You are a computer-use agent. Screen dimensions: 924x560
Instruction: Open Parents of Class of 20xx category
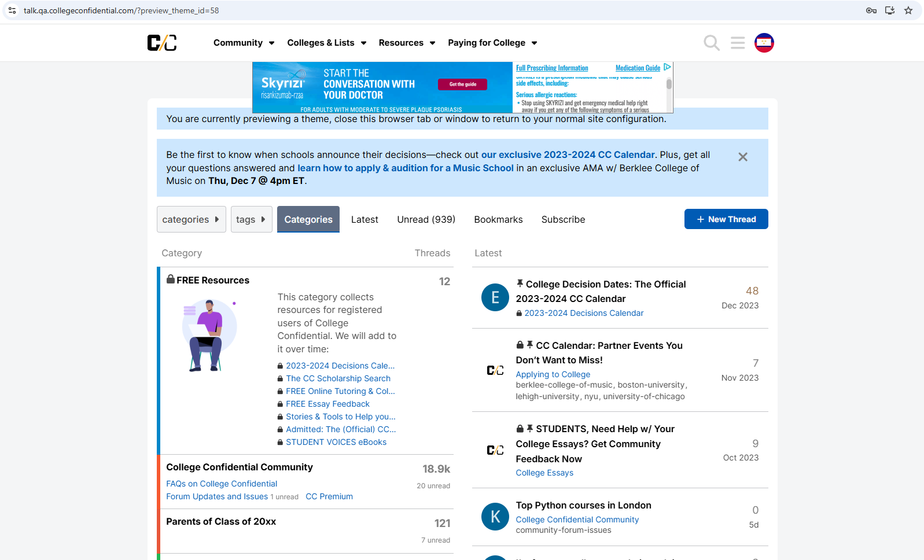(x=221, y=521)
